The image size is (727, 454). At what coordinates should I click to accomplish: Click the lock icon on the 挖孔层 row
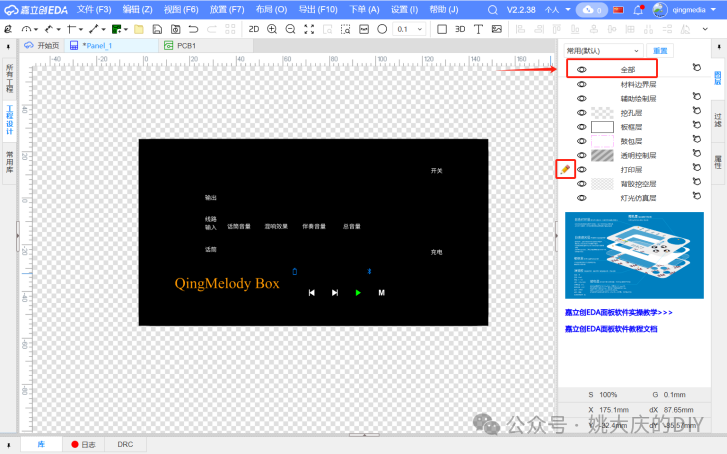coord(696,110)
